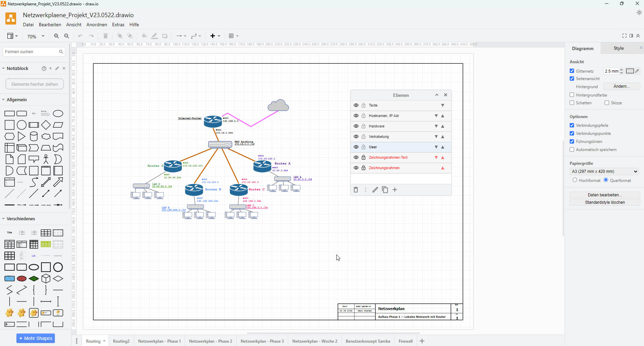This screenshot has height=346, width=644.
Task: Enter fullscreen mode with the toolbar icon
Action: pos(624,36)
